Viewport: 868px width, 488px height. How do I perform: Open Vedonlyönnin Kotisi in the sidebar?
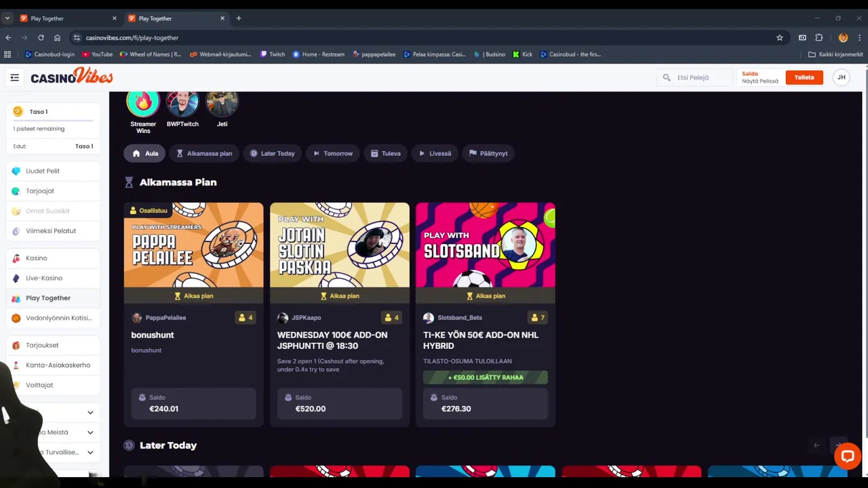click(53, 318)
